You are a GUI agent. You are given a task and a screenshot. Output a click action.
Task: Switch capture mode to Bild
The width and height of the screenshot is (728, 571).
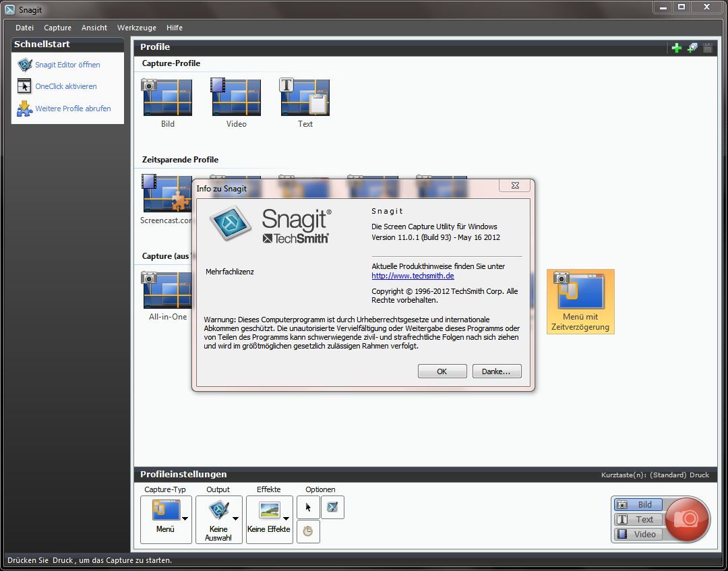point(638,505)
